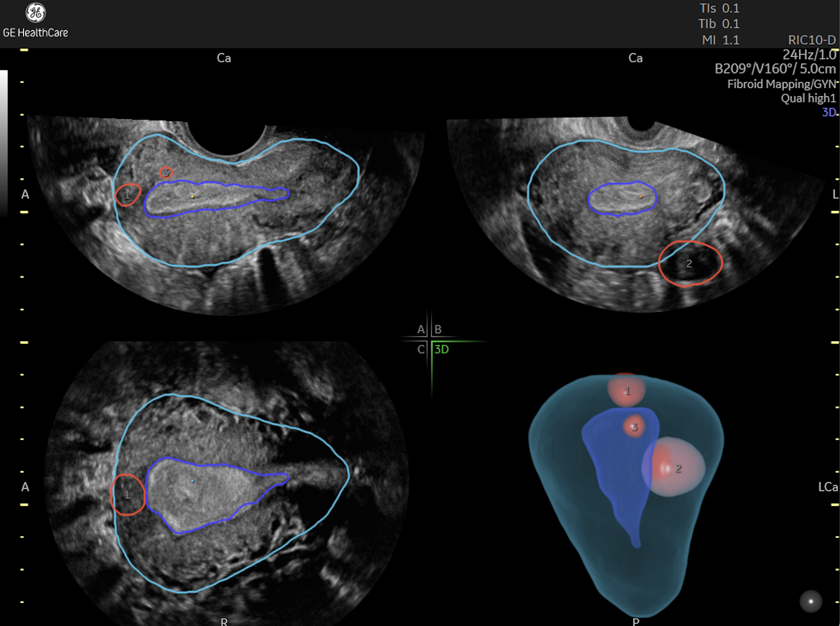
Task: Select fibroid marker 3 near the endometrium
Action: (x=166, y=172)
